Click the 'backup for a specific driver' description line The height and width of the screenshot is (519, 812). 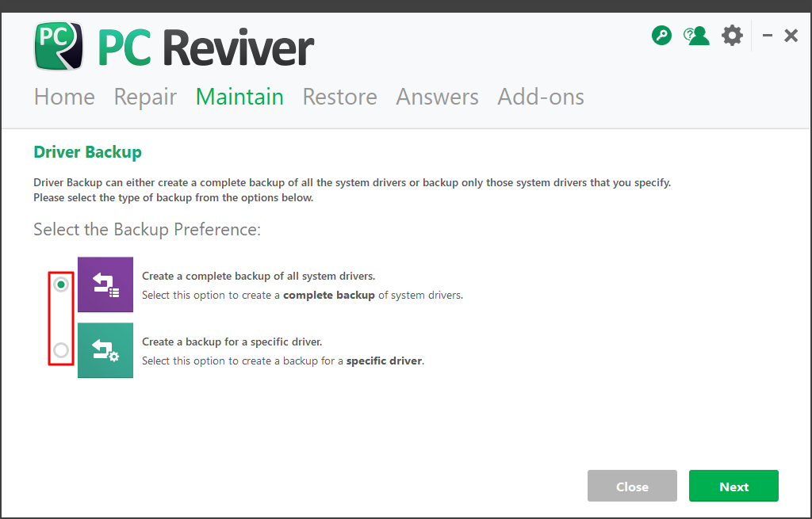click(x=283, y=361)
